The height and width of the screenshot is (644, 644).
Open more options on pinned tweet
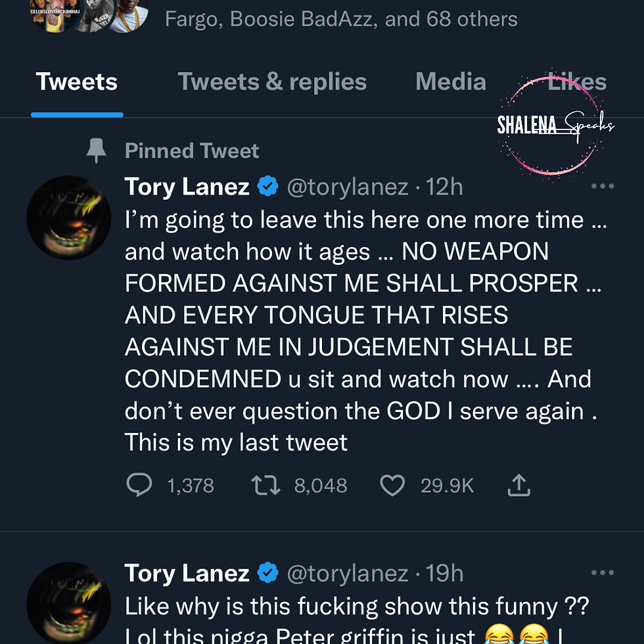(602, 187)
